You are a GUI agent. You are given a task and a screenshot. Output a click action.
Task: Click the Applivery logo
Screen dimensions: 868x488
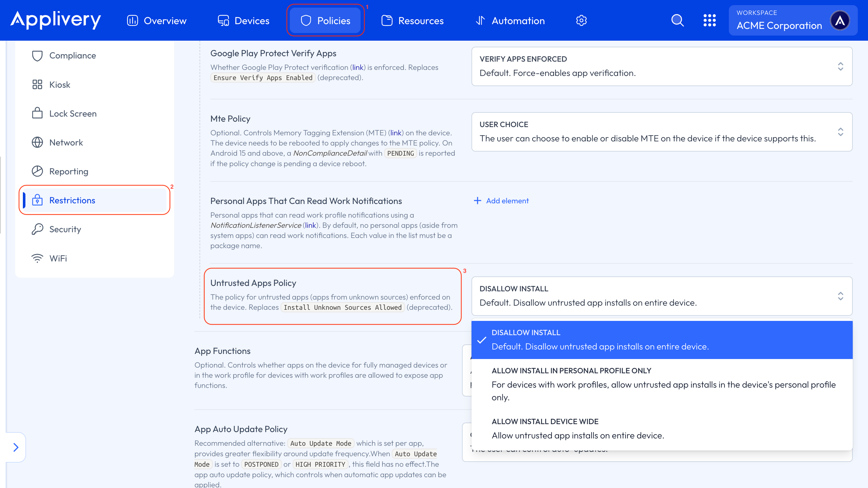click(56, 20)
